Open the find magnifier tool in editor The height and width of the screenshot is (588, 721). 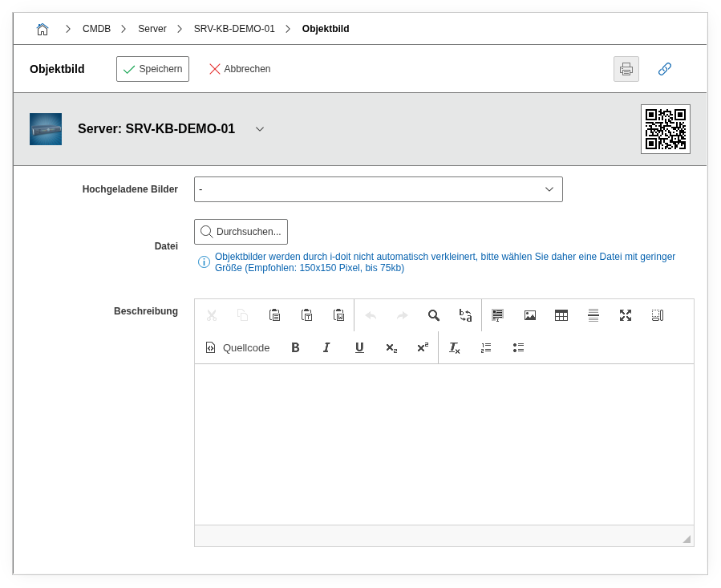(434, 315)
